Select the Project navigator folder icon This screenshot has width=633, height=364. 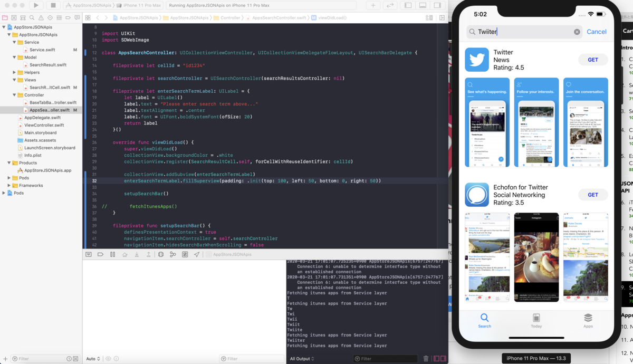click(x=5, y=17)
